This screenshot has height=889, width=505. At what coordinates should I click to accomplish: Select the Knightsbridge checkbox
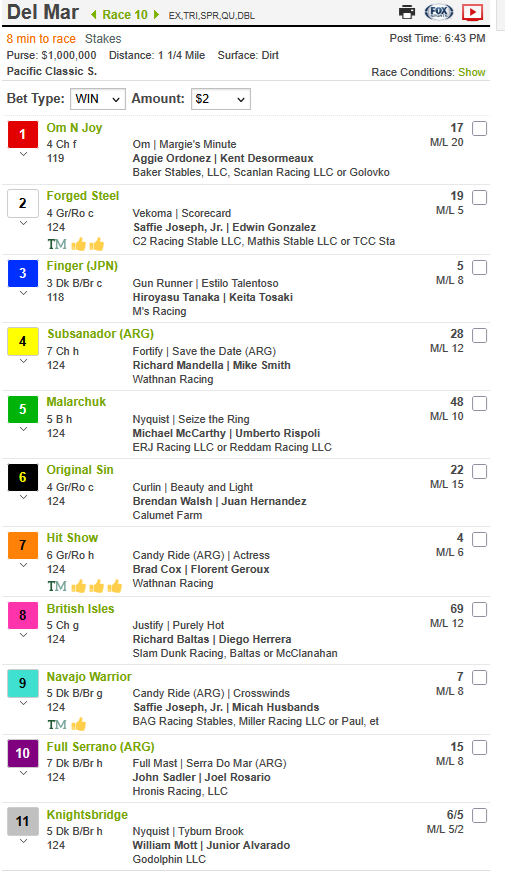pyautogui.click(x=479, y=816)
